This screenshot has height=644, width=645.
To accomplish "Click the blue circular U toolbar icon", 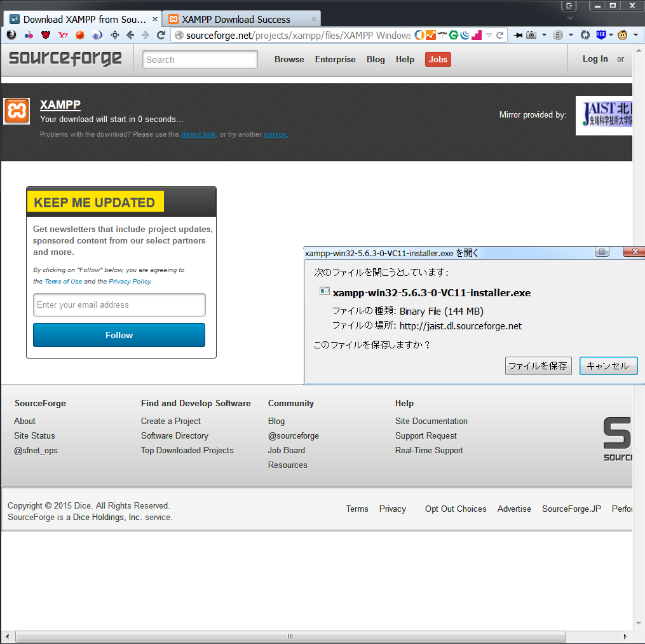I will [97, 36].
